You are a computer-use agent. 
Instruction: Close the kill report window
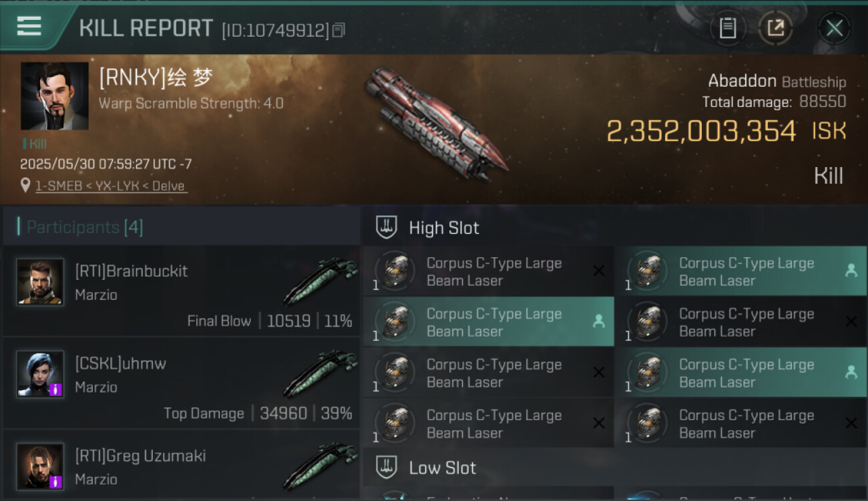tap(834, 28)
